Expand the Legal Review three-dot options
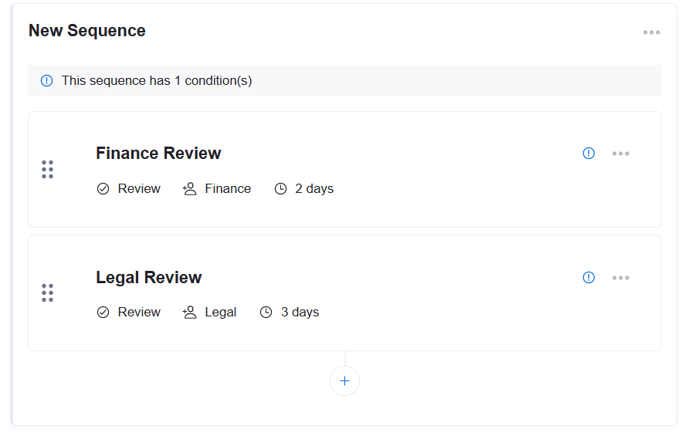 pos(621,277)
